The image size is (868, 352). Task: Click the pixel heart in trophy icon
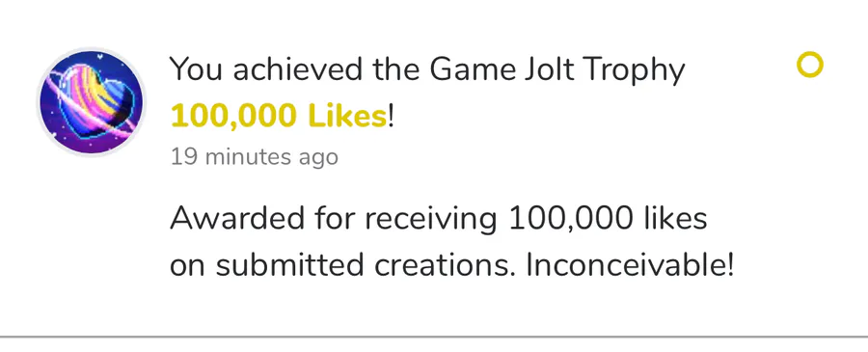coord(95,100)
